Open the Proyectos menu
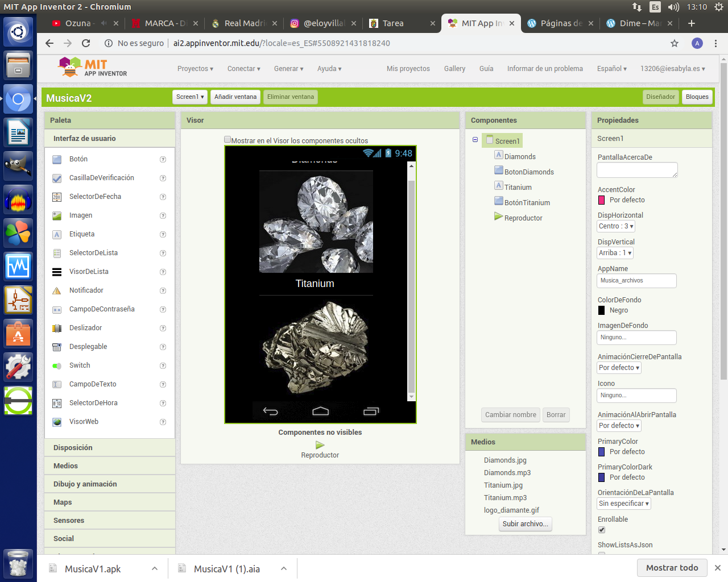 pos(195,69)
